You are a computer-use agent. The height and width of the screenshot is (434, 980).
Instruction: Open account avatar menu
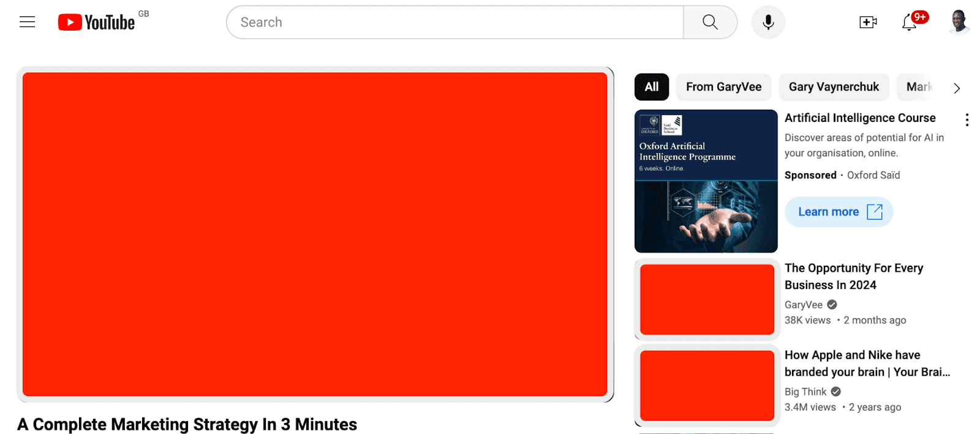[959, 22]
